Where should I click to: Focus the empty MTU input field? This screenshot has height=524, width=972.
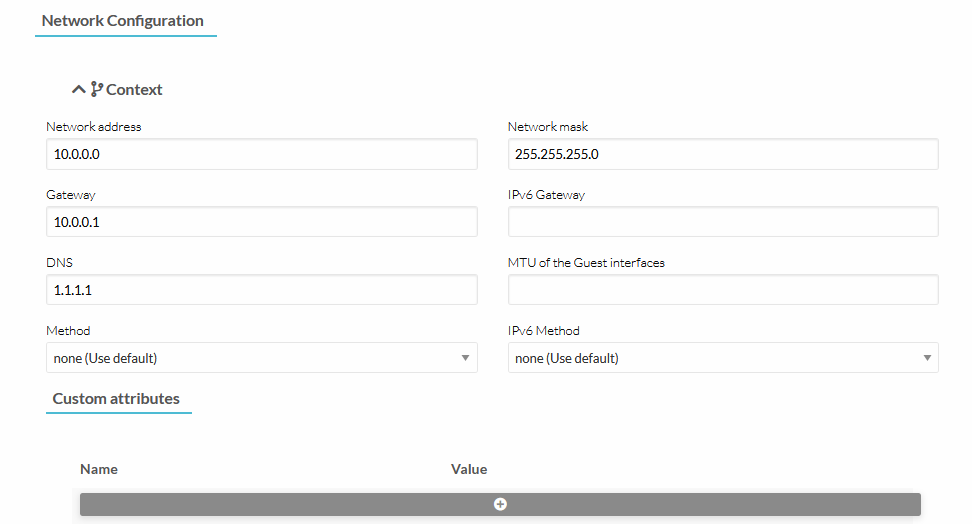(723, 290)
